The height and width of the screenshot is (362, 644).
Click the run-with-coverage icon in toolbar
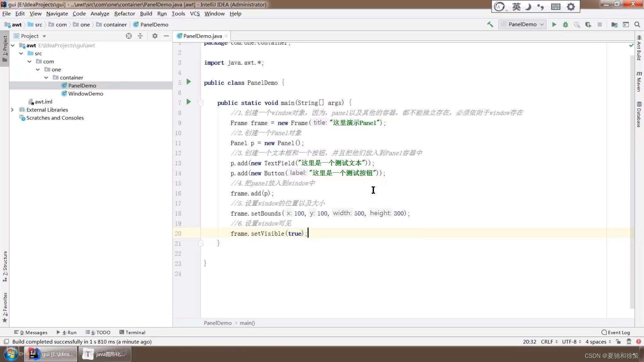(x=577, y=24)
